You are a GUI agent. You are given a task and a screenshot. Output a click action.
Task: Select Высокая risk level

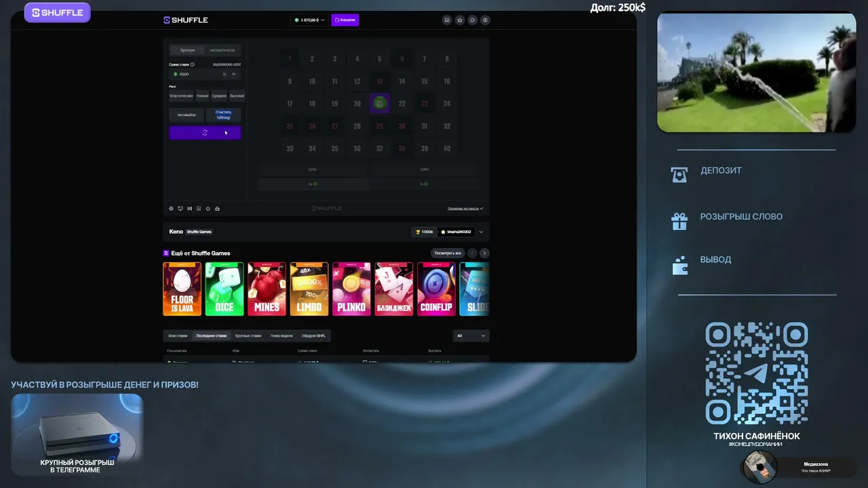[237, 96]
